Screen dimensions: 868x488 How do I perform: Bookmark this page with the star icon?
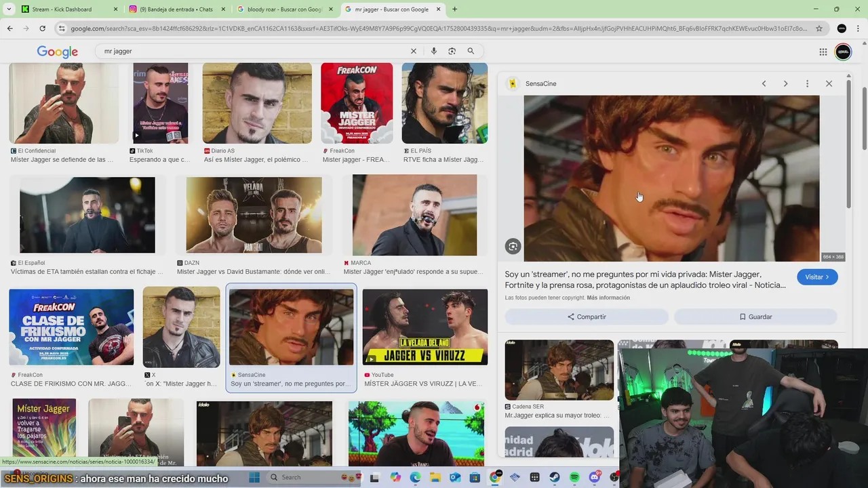(819, 28)
